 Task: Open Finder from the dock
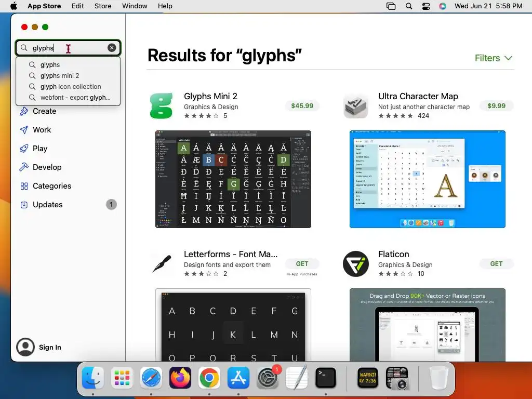coord(93,378)
